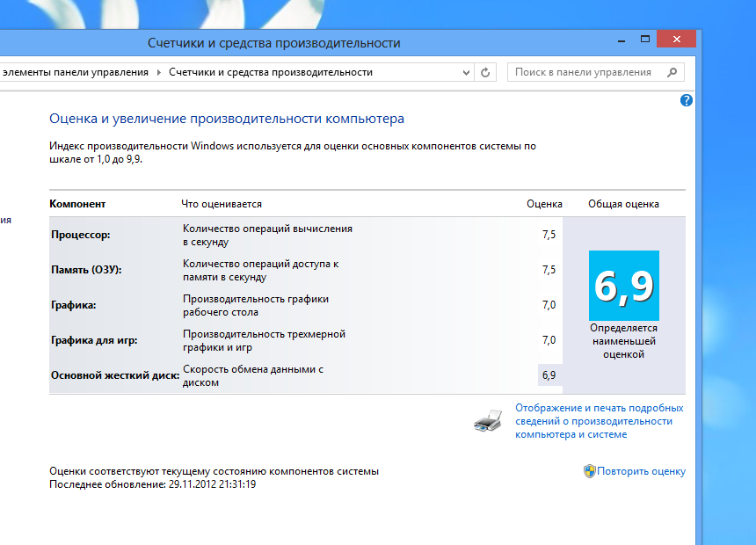
Task: Expand breadcrumb arrow after элементы панели управления
Action: (x=158, y=72)
